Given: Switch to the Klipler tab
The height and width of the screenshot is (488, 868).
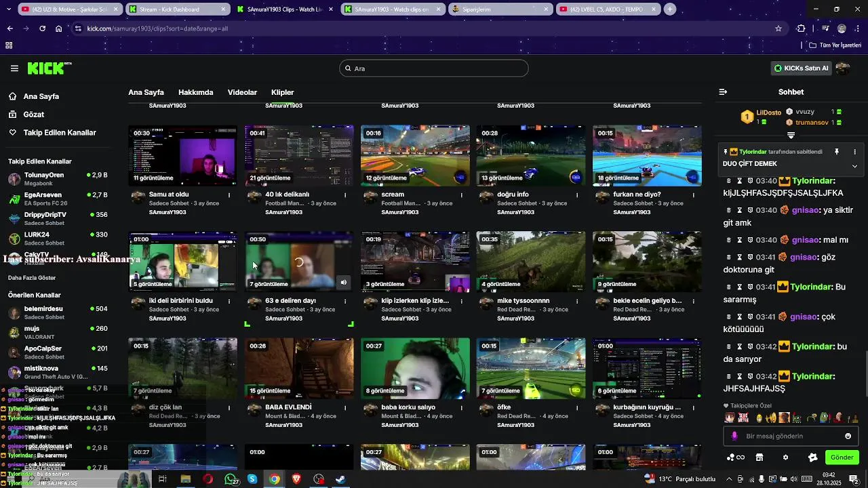Looking at the screenshot, I should pyautogui.click(x=283, y=92).
